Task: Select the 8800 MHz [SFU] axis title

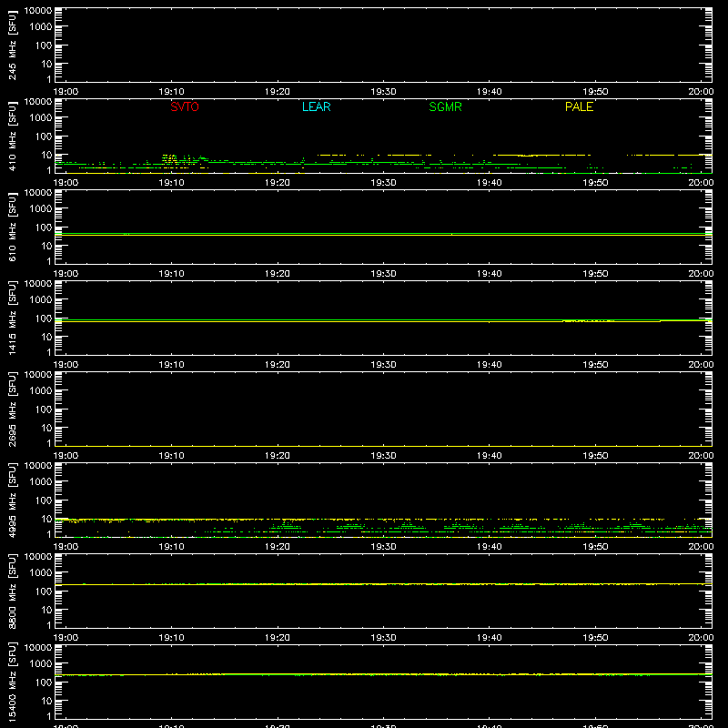Action: tap(12, 591)
